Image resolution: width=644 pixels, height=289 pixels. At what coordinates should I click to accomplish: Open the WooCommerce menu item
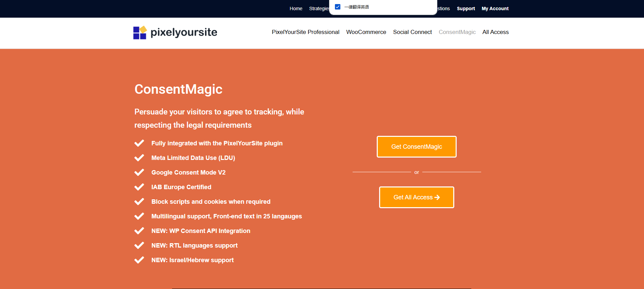366,32
